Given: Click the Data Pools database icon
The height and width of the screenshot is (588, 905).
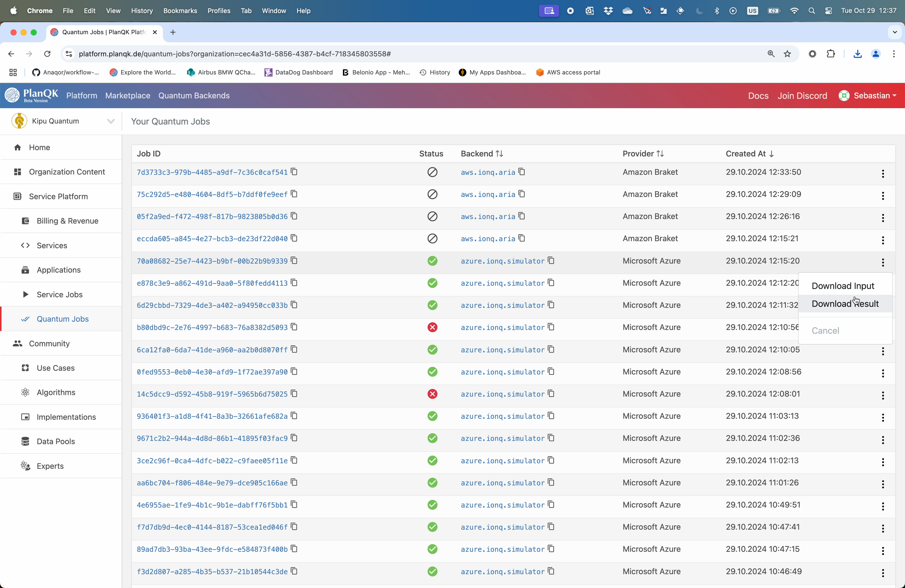Looking at the screenshot, I should [26, 441].
